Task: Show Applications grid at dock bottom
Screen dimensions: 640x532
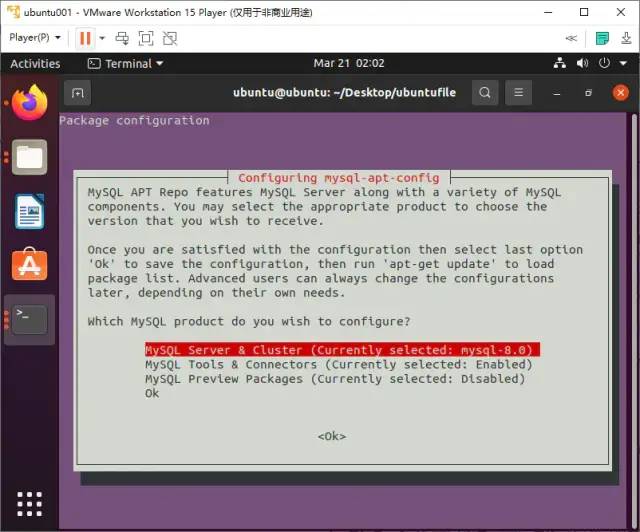Action: click(29, 504)
